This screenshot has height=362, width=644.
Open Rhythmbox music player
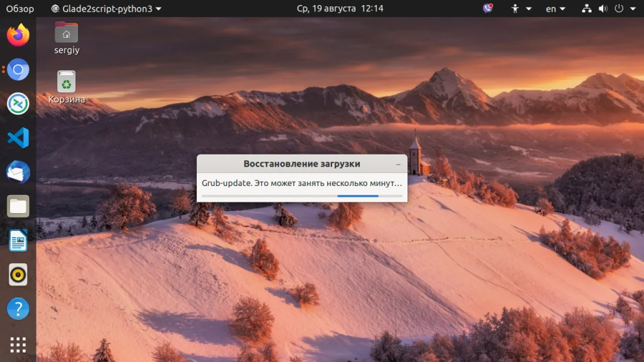[x=18, y=274]
